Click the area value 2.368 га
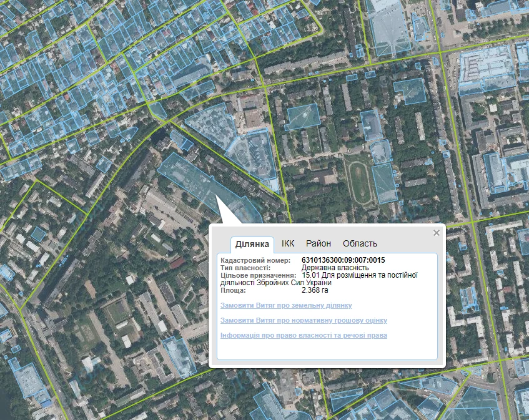Screen dimensions: 529x420 tap(315, 290)
